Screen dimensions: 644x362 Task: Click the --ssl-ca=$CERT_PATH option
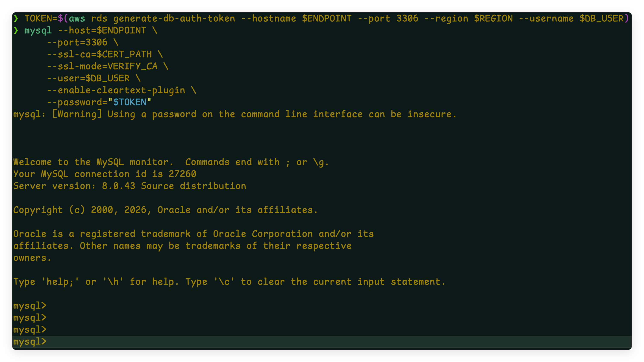click(x=100, y=54)
